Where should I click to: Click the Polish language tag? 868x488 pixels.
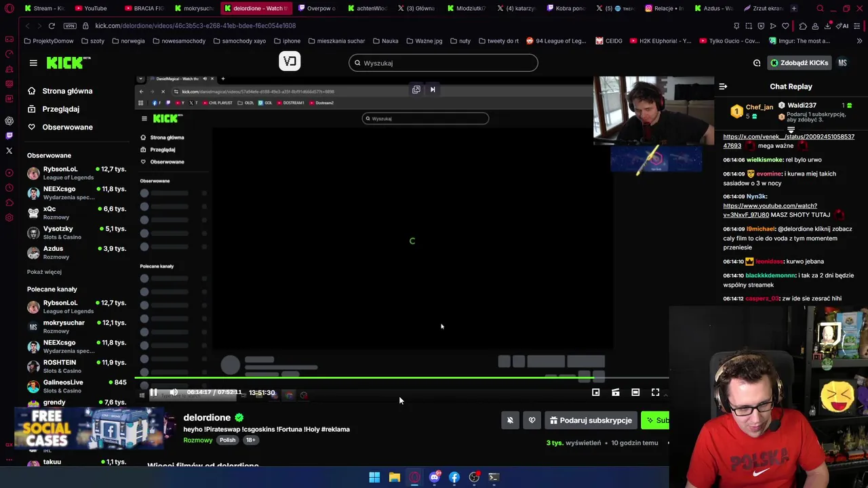coord(227,440)
